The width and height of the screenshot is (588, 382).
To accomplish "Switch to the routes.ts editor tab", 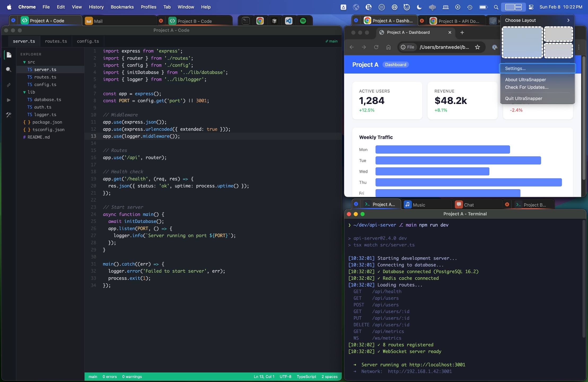I will coord(56,41).
